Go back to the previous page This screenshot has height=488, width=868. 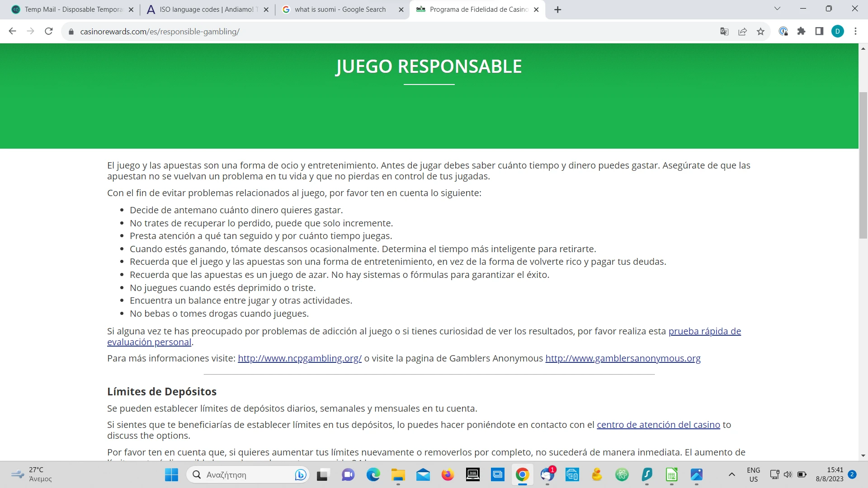click(x=13, y=31)
